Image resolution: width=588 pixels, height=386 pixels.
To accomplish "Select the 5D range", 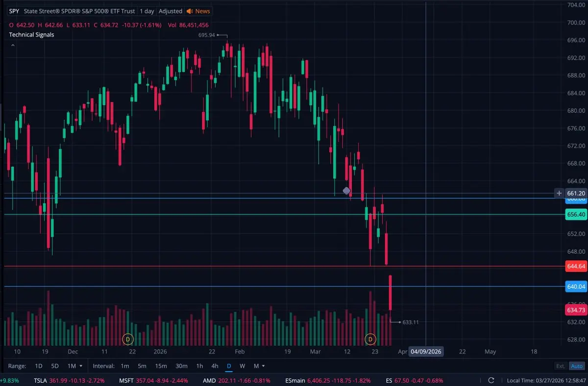I will [55, 366].
